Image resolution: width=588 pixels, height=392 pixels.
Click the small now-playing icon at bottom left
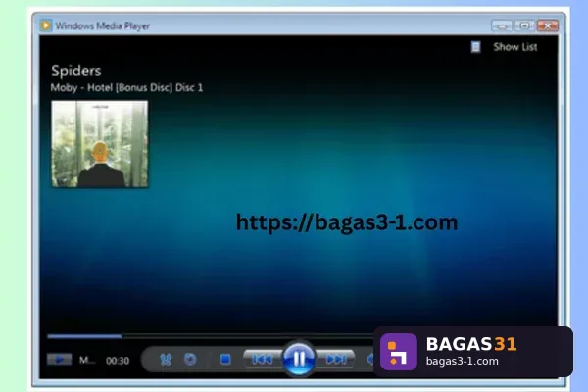click(59, 360)
